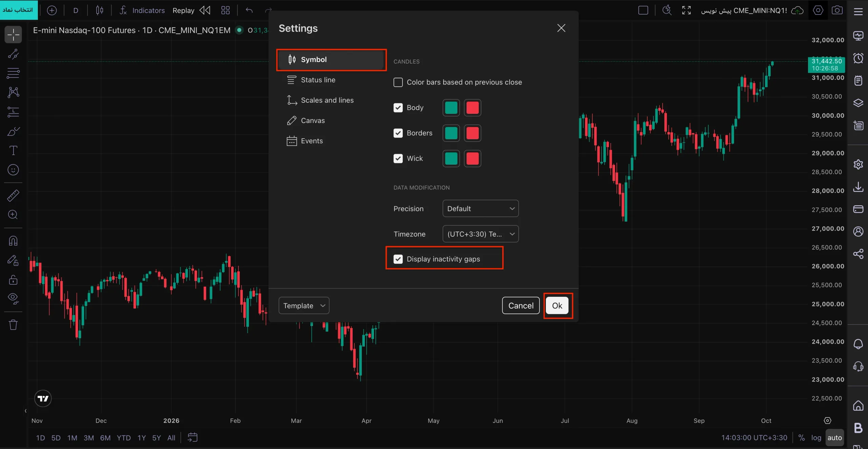Uncheck the Wick checkbox

tap(398, 159)
